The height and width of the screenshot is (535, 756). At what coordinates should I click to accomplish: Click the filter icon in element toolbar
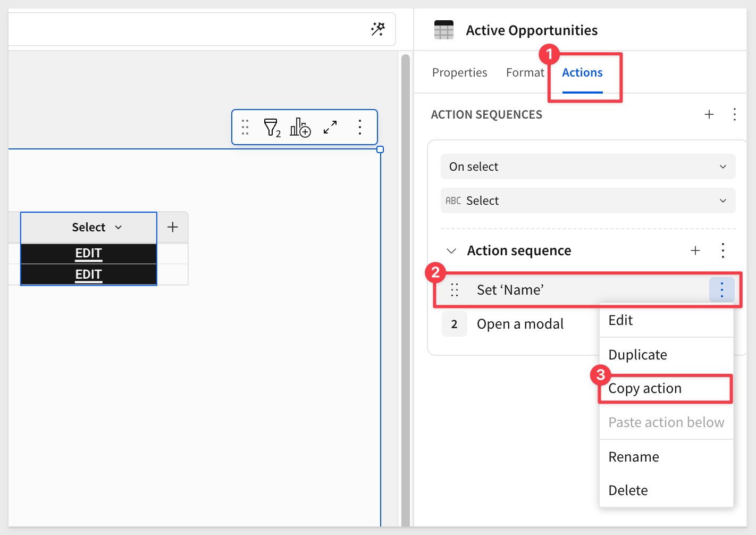pyautogui.click(x=271, y=128)
